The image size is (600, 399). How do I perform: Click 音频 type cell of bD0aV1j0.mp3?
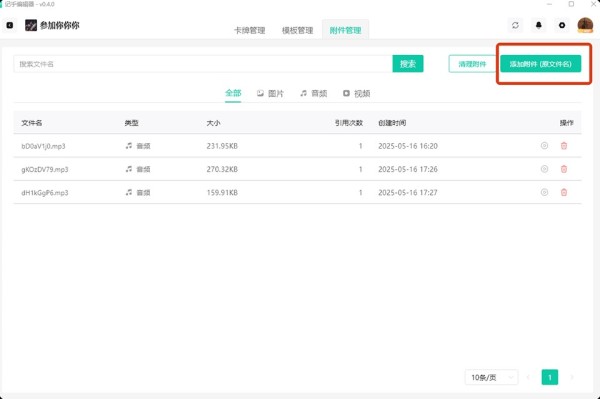click(x=138, y=146)
